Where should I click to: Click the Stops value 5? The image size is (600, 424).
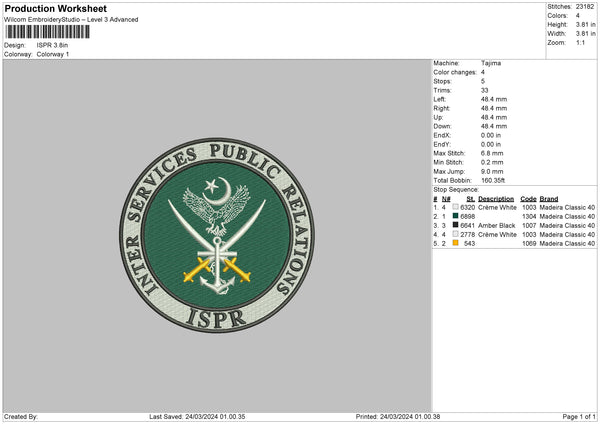483,81
